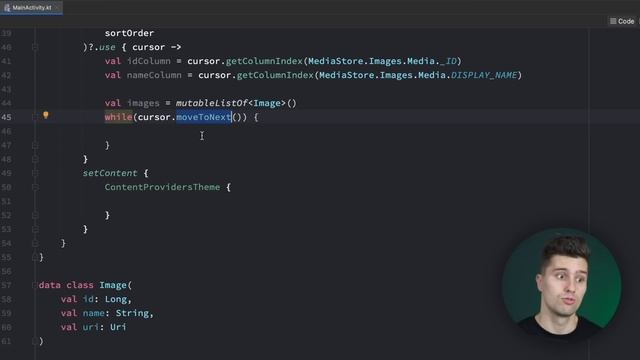
Task: Click getColumnIndex on line 42
Action: click(275, 75)
